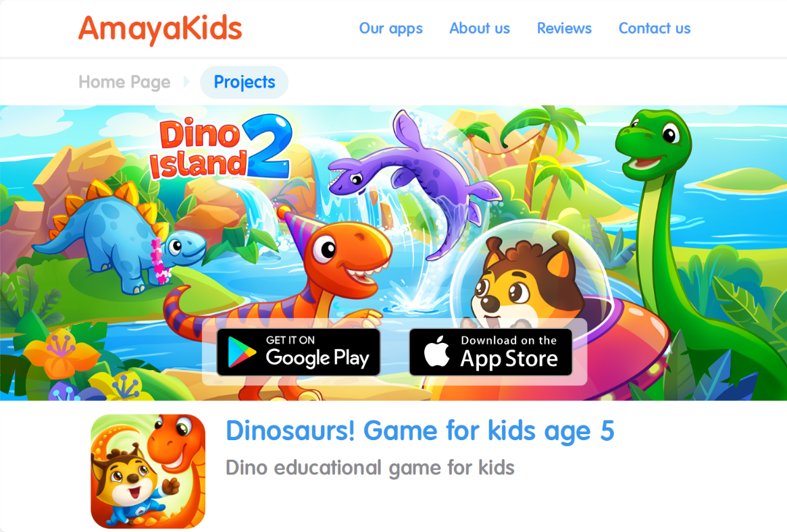787x532 pixels.
Task: Click the dinosaur game app icon
Action: click(x=148, y=471)
